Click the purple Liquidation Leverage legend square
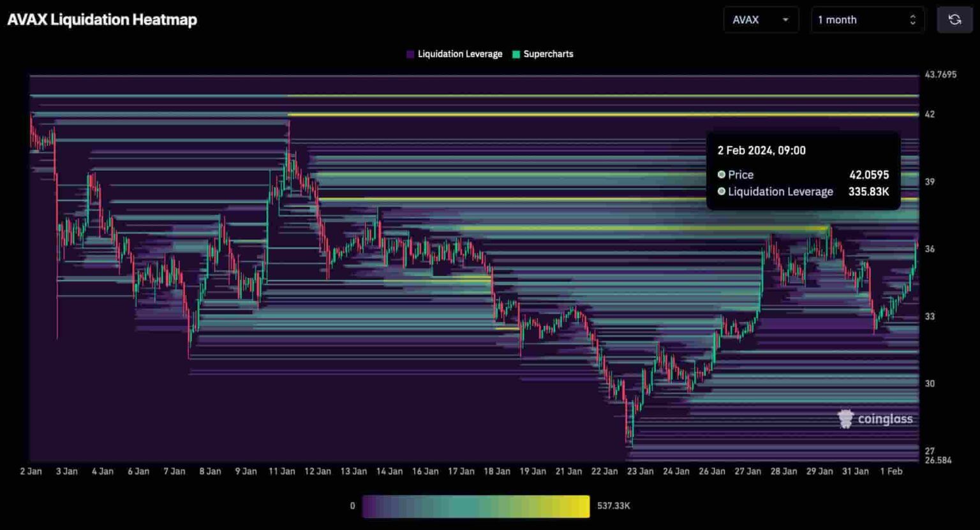Screen dimensions: 980x530 [410, 54]
